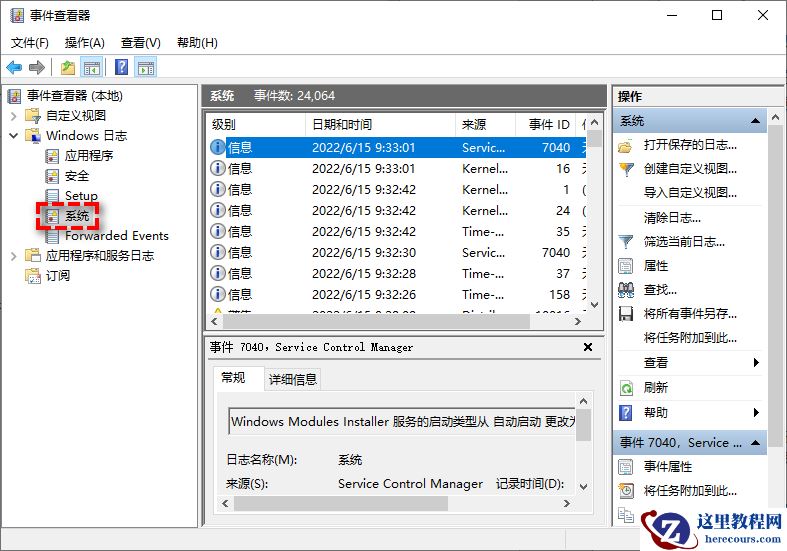Click the 事件属性 icon
Screen dimensions: 787x551
tap(626, 467)
